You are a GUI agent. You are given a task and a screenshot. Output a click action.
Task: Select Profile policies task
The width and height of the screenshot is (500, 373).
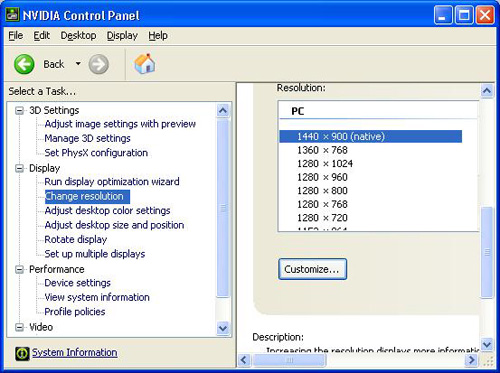click(75, 312)
